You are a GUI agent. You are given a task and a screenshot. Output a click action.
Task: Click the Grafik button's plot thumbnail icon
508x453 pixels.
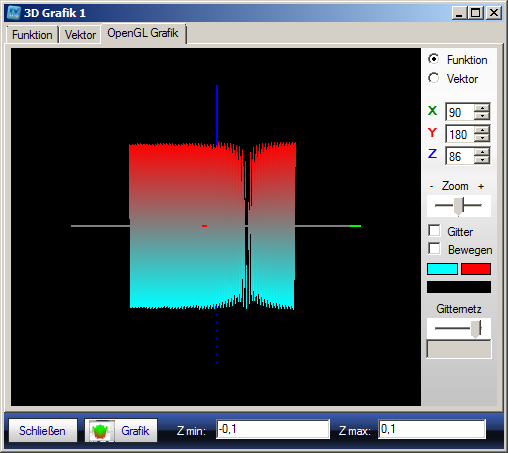[x=100, y=431]
